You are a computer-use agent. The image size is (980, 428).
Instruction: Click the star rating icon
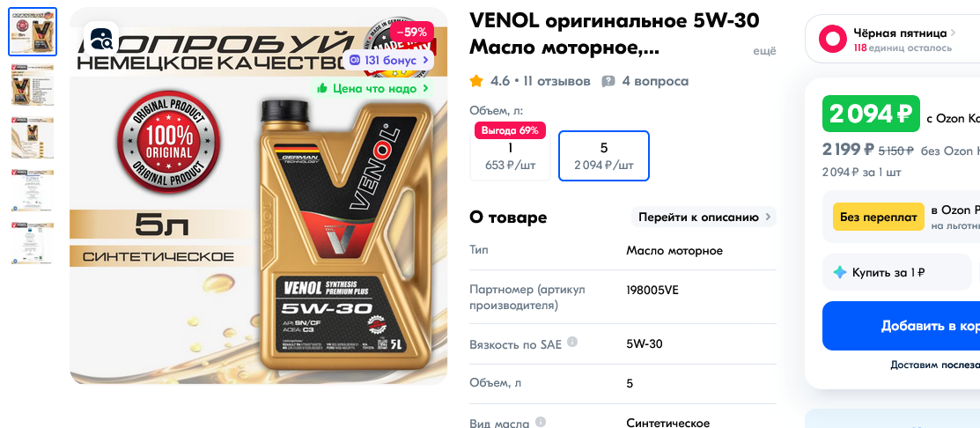476,81
